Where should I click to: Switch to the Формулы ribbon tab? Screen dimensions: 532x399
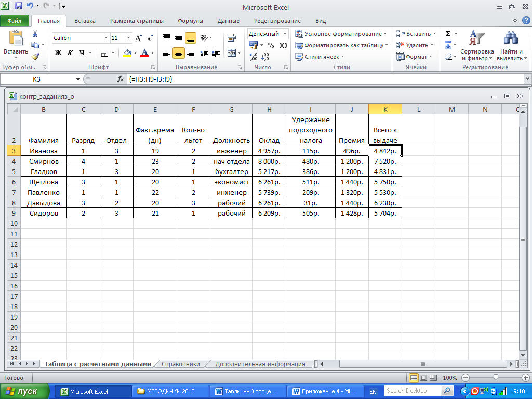[x=190, y=21]
